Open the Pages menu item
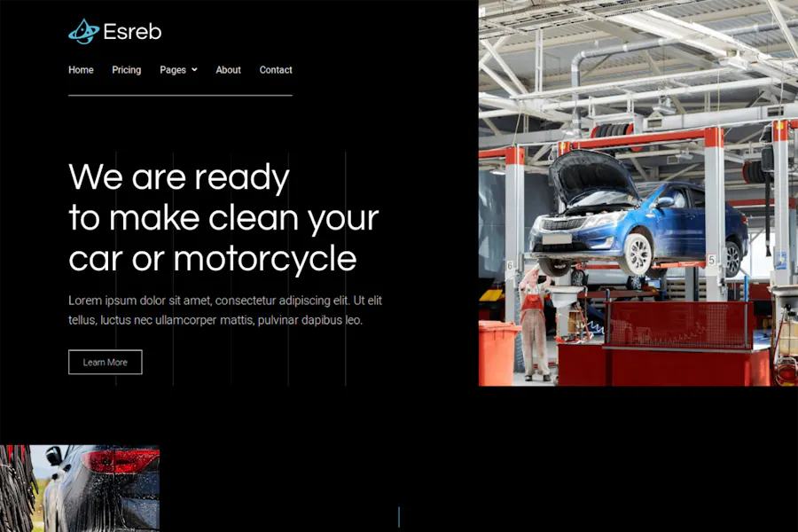The width and height of the screenshot is (798, 532). click(173, 70)
